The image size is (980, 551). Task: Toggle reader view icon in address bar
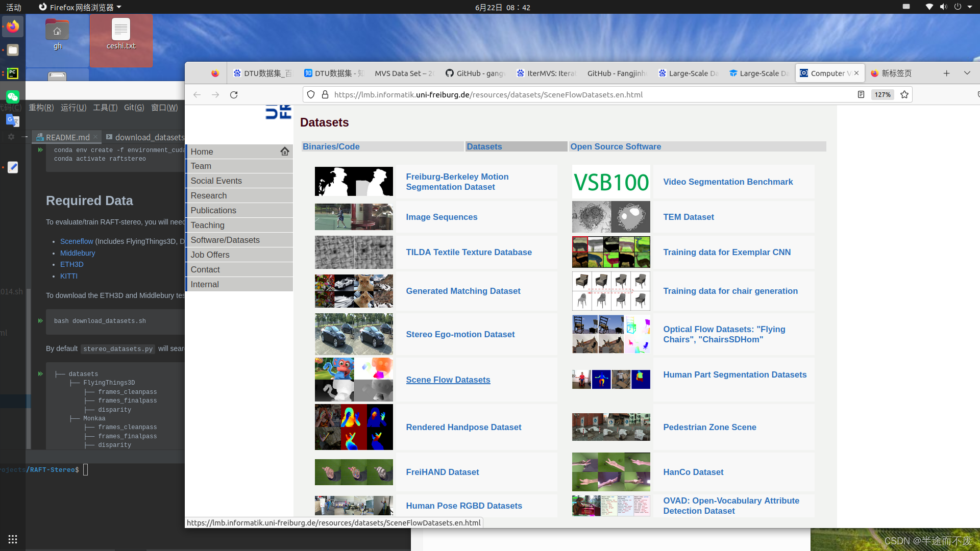pyautogui.click(x=861, y=95)
